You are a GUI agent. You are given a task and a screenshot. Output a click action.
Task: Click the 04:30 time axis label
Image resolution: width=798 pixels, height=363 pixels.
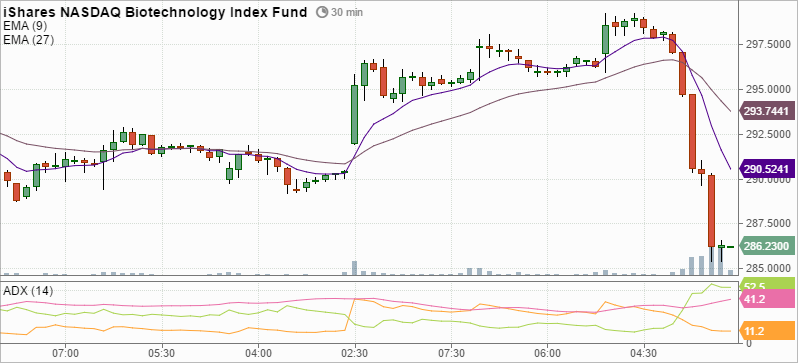pos(643,353)
